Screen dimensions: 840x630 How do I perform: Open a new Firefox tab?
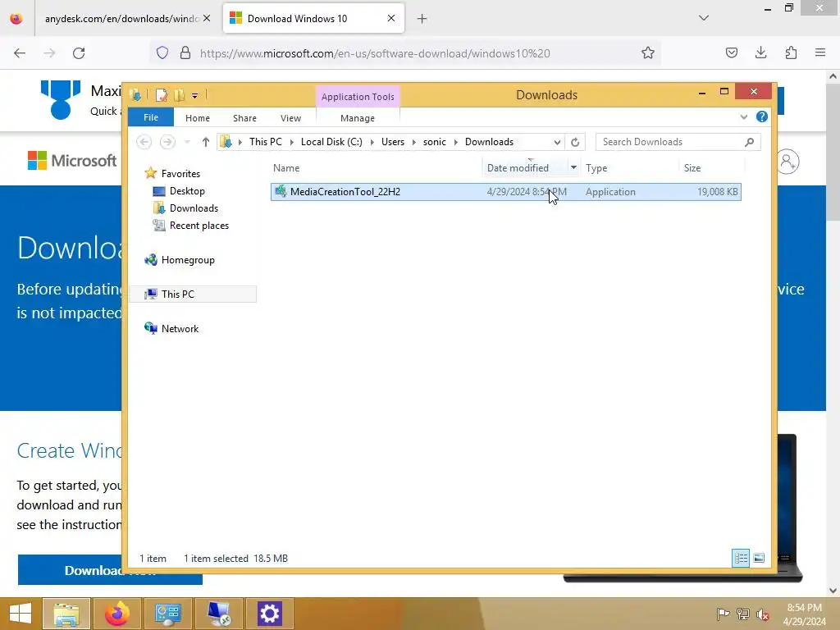tap(422, 19)
